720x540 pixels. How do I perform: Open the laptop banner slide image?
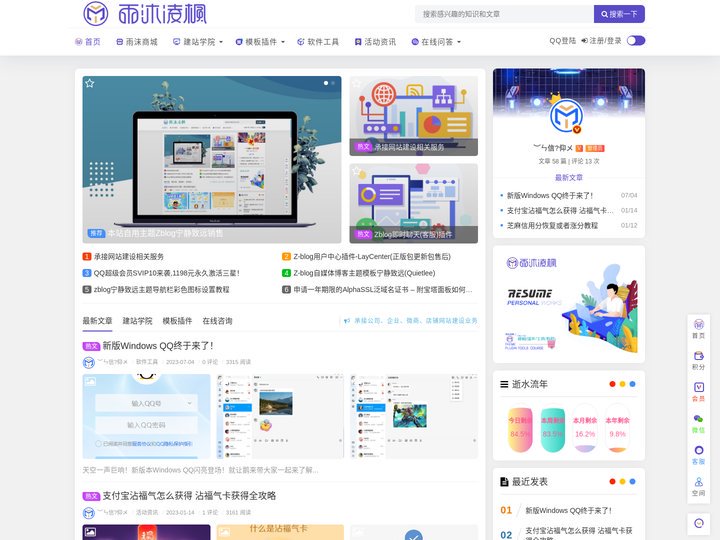coord(212,159)
